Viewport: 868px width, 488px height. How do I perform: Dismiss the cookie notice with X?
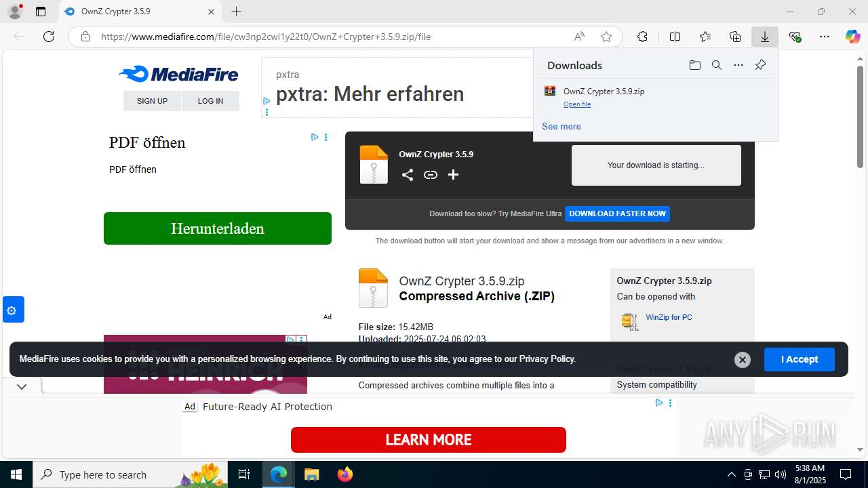743,360
